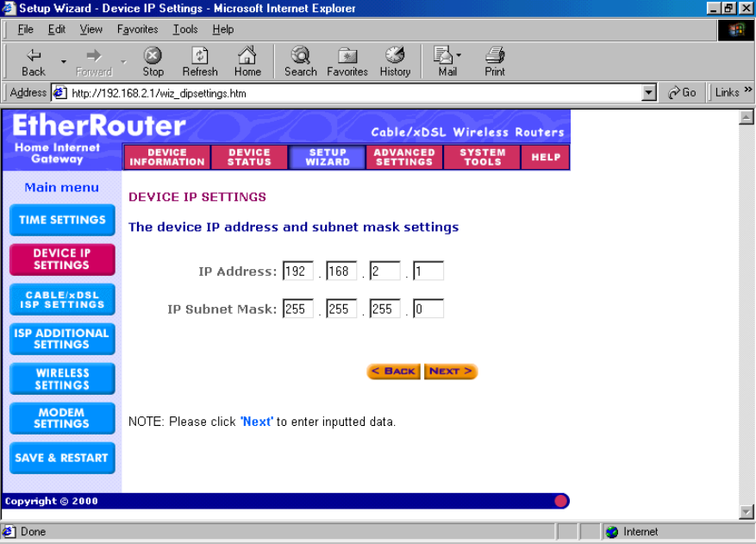756x544 pixels.
Task: Open Modem Settings sidebar button
Action: click(62, 419)
